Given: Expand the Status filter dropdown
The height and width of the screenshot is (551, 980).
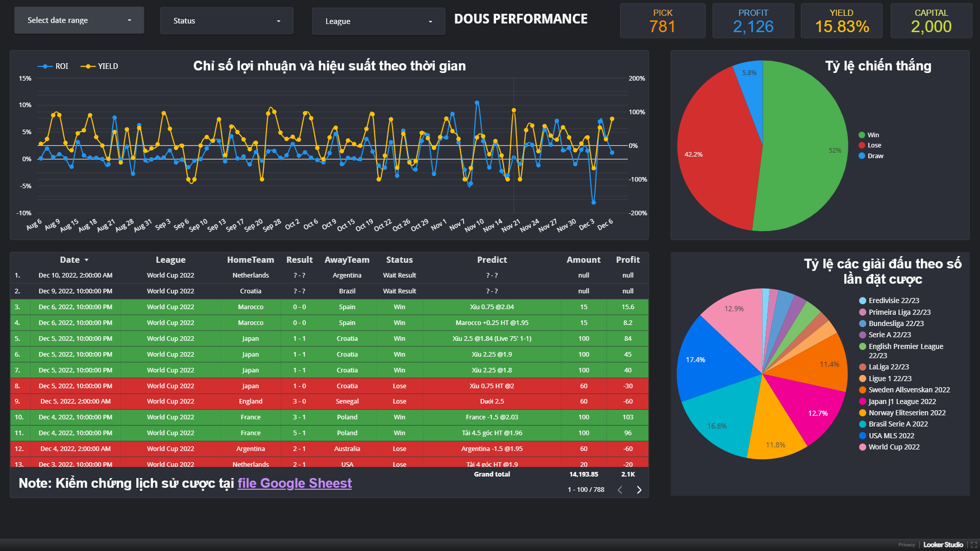Looking at the screenshot, I should [227, 21].
